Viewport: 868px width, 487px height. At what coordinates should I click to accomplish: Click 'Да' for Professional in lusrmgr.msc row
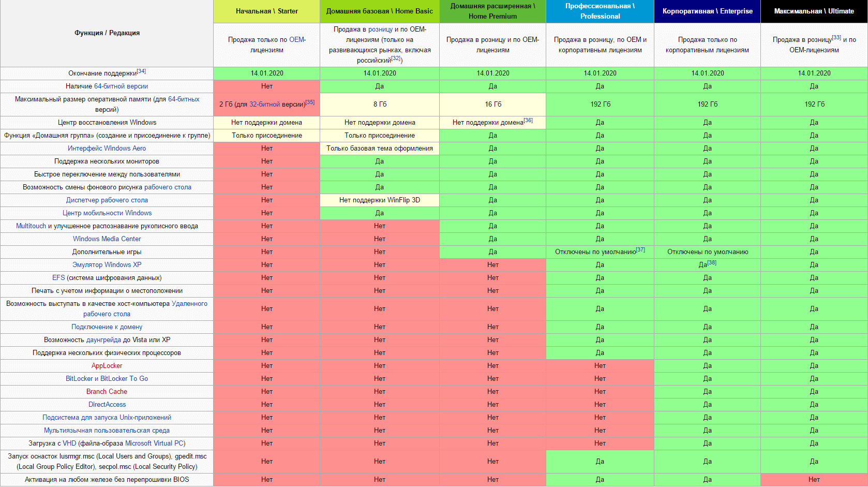[600, 461]
